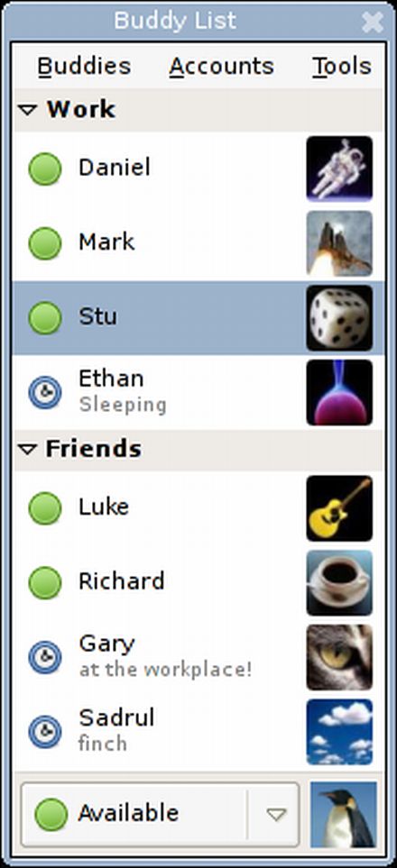Close the Buddy List window
Screen dimensions: 397x868
click(x=372, y=23)
